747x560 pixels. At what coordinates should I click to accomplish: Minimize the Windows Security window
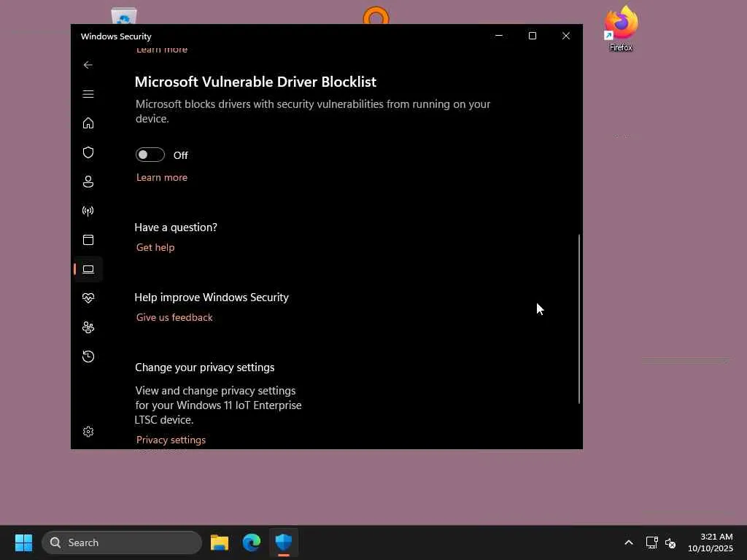[499, 36]
